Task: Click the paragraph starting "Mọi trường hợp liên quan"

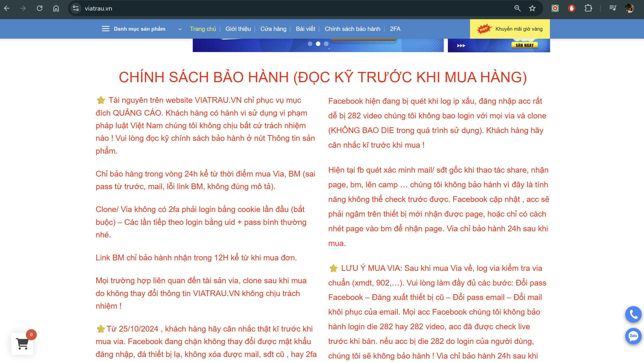Action: [x=201, y=293]
